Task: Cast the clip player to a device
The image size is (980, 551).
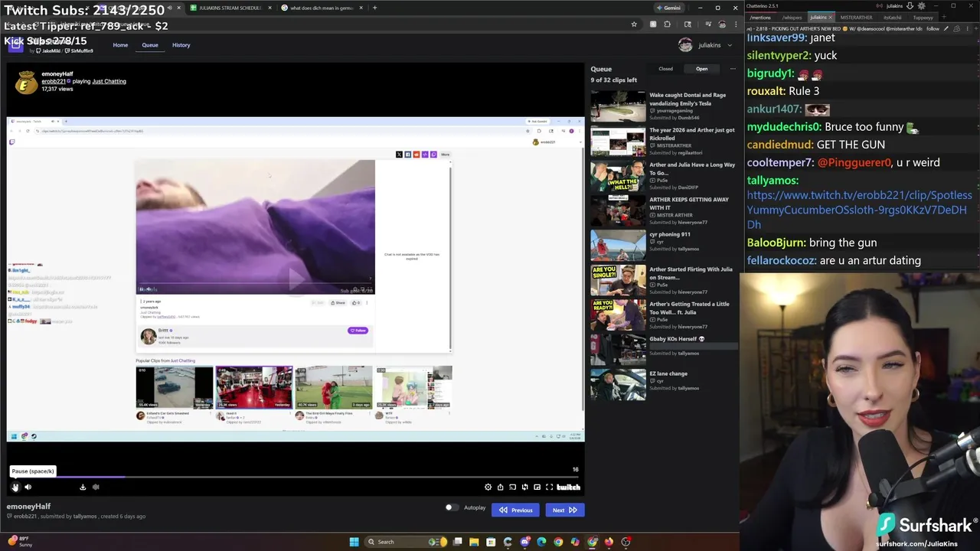Action: [512, 487]
